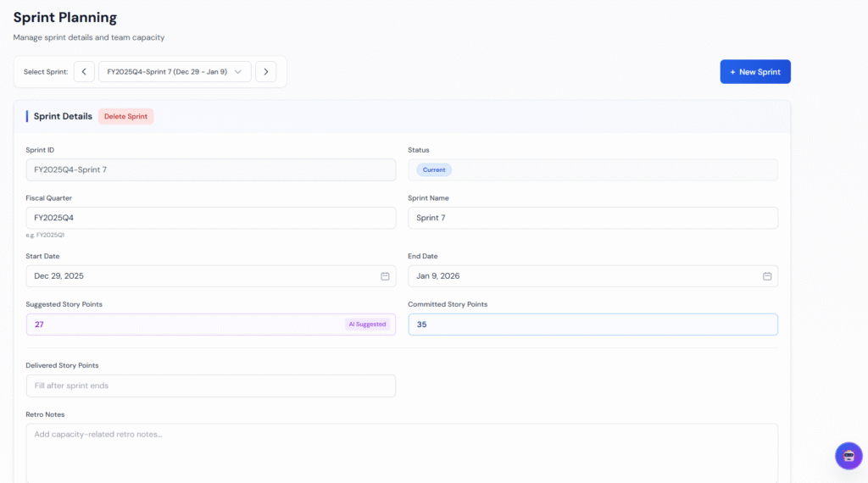Click the AI Suggested badge

click(367, 325)
